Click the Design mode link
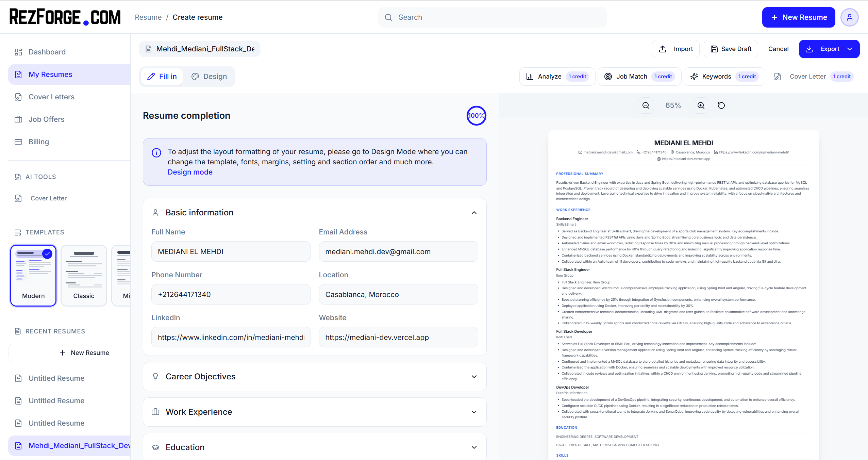The height and width of the screenshot is (460, 868). (x=190, y=172)
